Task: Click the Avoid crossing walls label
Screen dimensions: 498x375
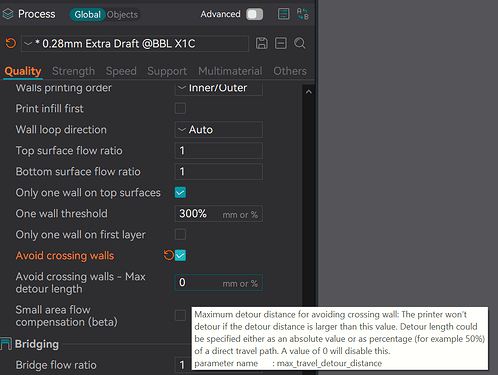Action: [65, 256]
